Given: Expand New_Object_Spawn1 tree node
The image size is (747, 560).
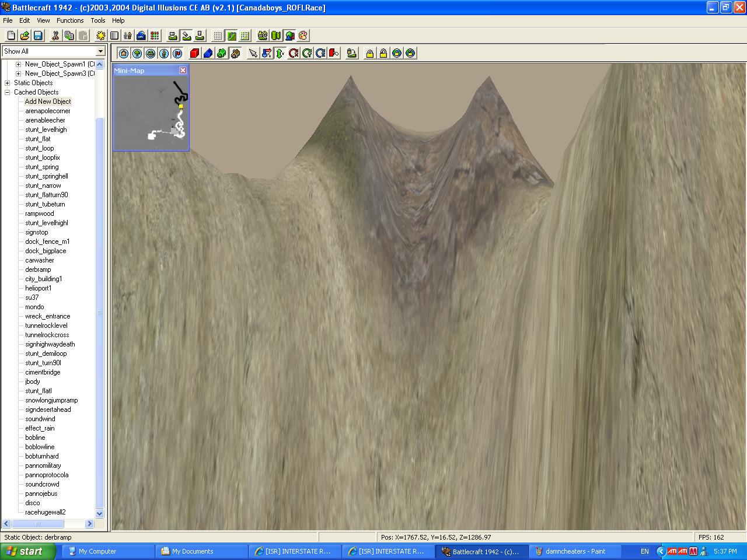Looking at the screenshot, I should (18, 64).
